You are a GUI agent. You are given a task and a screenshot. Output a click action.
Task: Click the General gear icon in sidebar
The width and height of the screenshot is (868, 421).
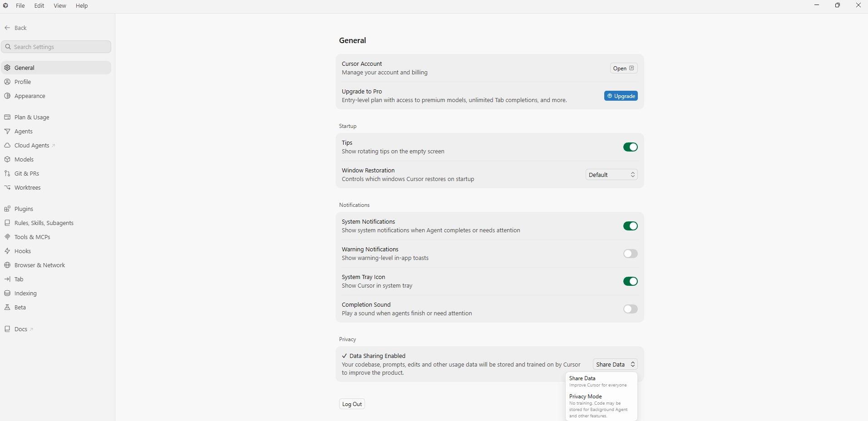click(7, 68)
